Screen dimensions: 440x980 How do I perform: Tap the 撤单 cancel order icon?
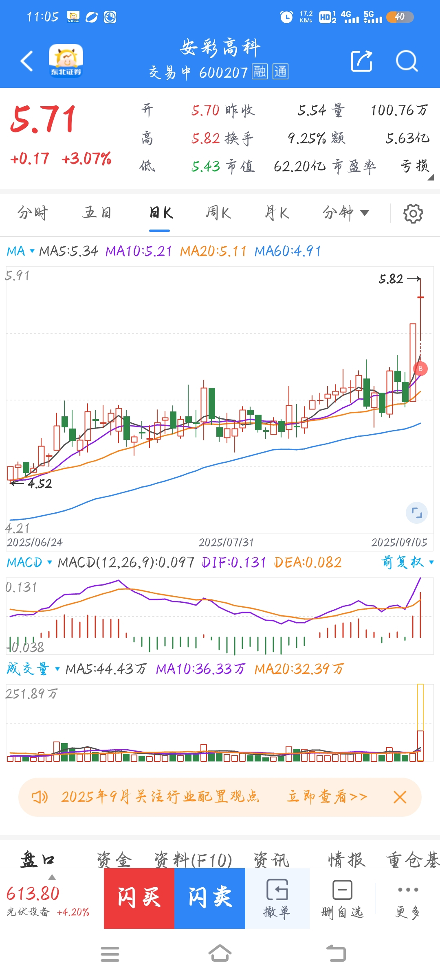[277, 898]
